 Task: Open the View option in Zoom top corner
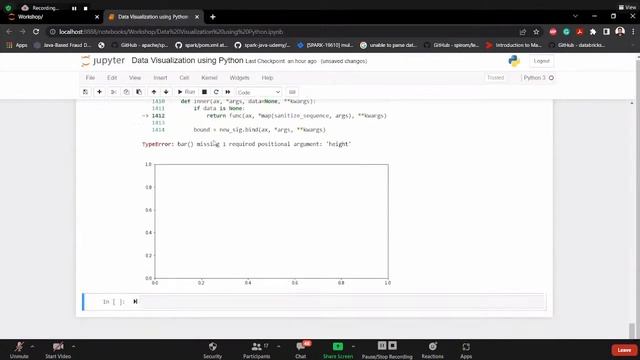point(627,7)
